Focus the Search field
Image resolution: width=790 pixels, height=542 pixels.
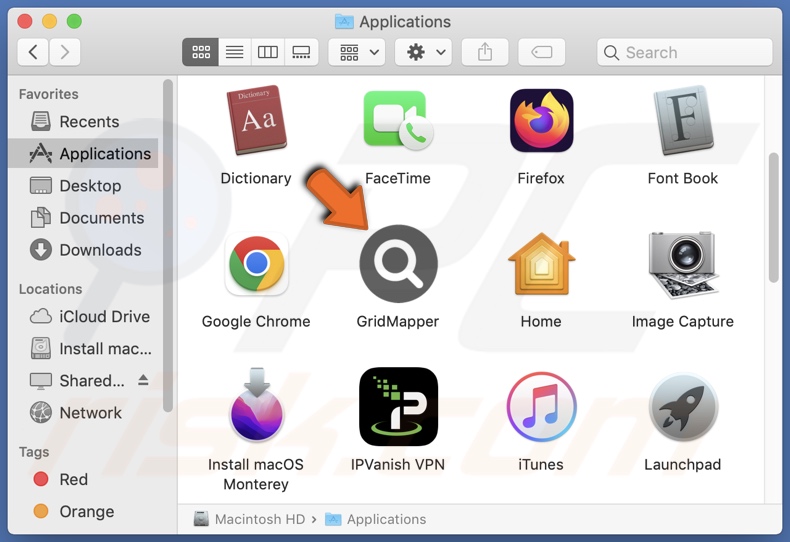click(684, 52)
